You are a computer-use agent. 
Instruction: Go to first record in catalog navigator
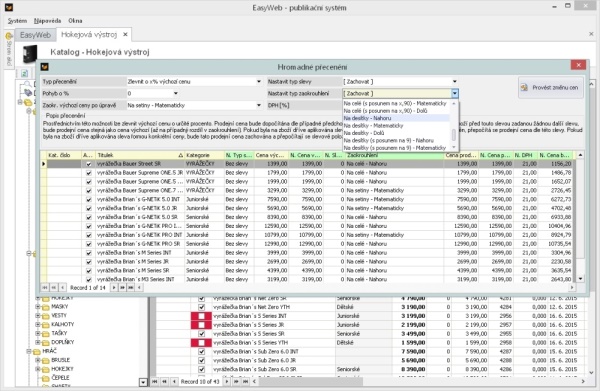click(x=155, y=381)
